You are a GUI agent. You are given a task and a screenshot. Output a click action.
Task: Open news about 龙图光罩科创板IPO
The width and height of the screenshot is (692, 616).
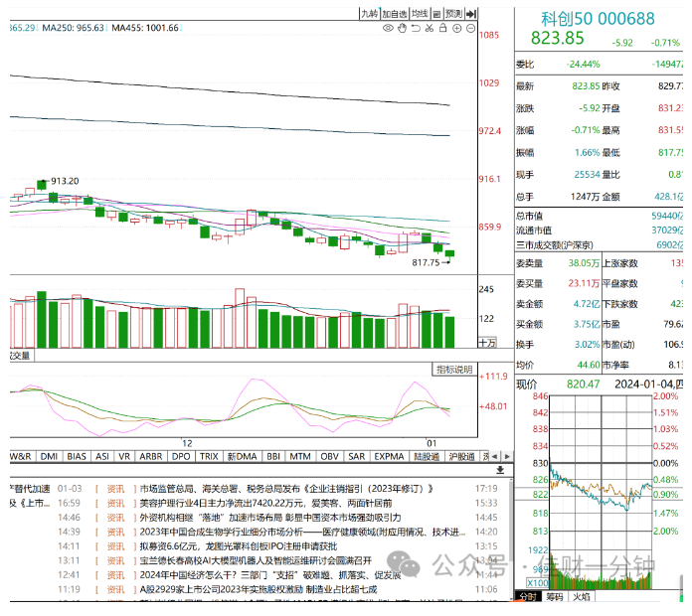[239, 546]
